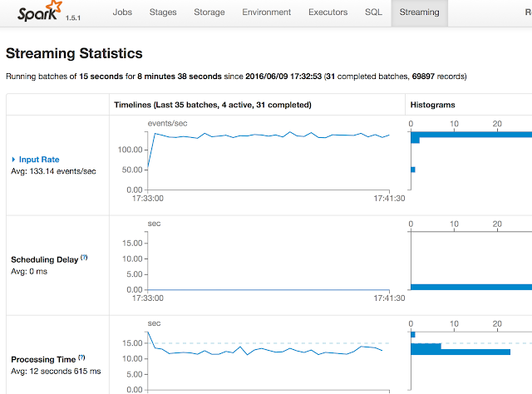532x394 pixels.
Task: Click Scheduling Delay help question mark
Action: point(84,258)
